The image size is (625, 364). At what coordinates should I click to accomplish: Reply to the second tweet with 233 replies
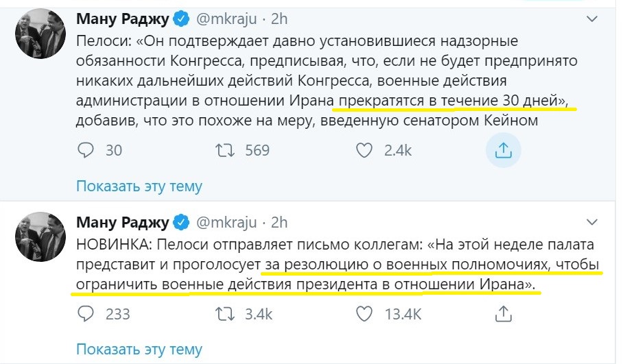click(86, 314)
